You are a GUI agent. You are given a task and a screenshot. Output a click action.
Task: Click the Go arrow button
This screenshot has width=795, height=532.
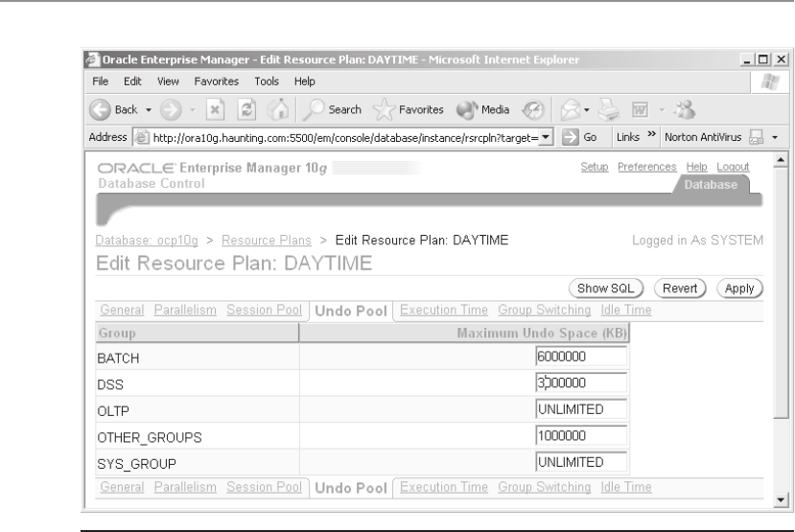(x=570, y=137)
